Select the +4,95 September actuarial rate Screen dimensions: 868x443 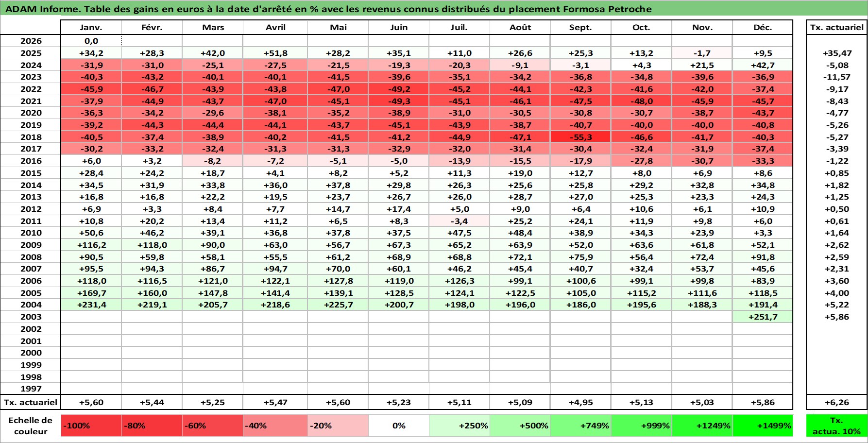(581, 402)
